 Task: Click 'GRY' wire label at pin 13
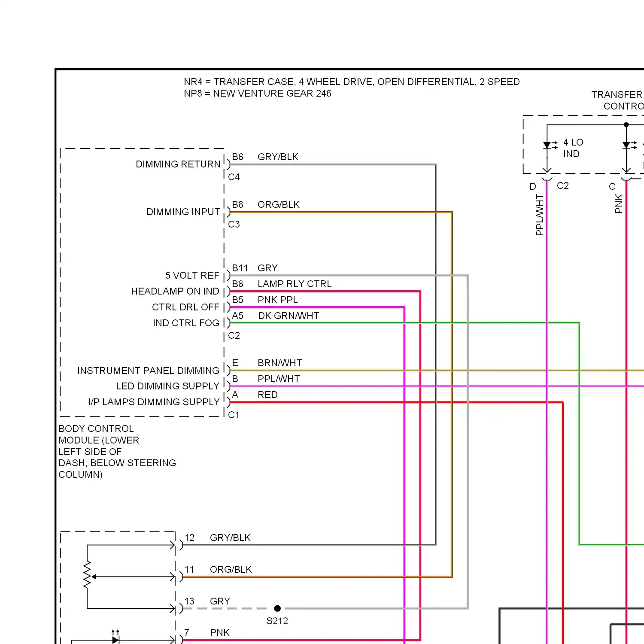point(220,601)
